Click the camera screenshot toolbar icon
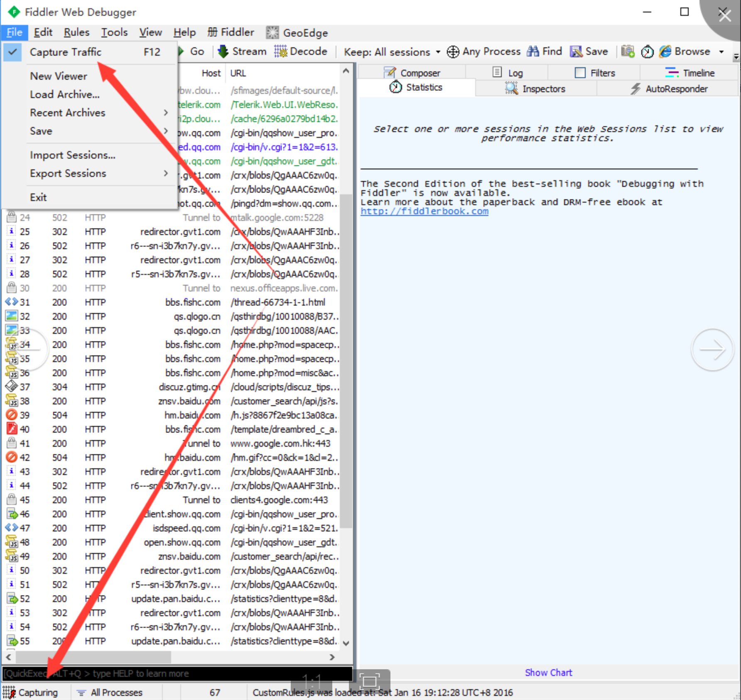This screenshot has width=741, height=700. coord(628,51)
